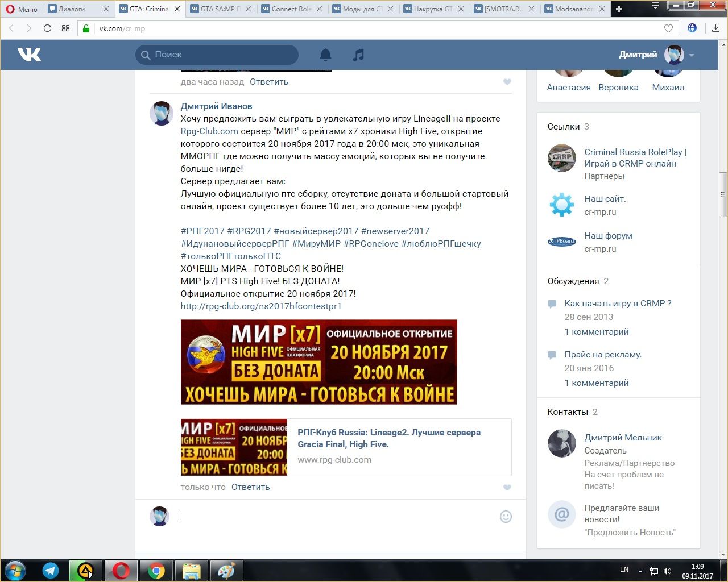Image resolution: width=728 pixels, height=582 pixels.
Task: Open Анастасия member profile
Action: click(569, 88)
